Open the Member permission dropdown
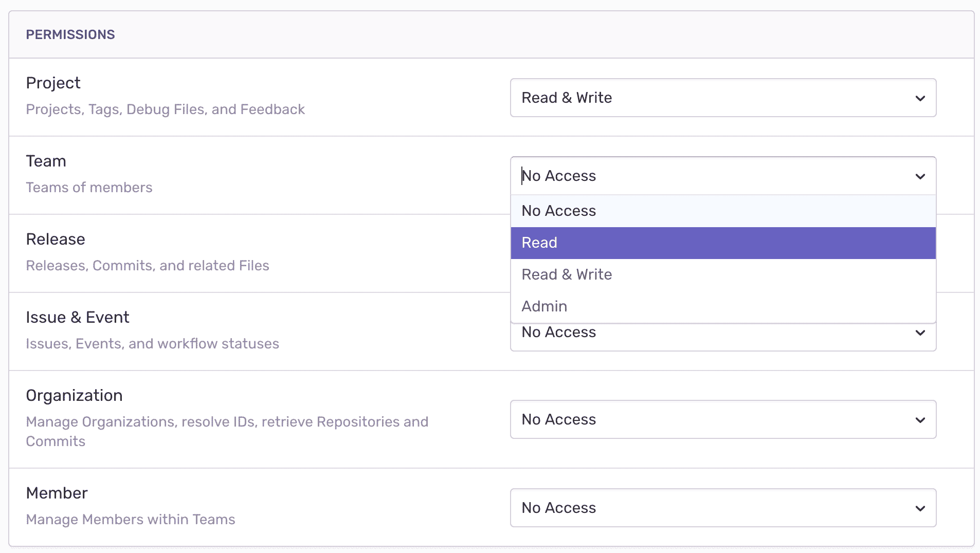The image size is (980, 553). pyautogui.click(x=722, y=508)
